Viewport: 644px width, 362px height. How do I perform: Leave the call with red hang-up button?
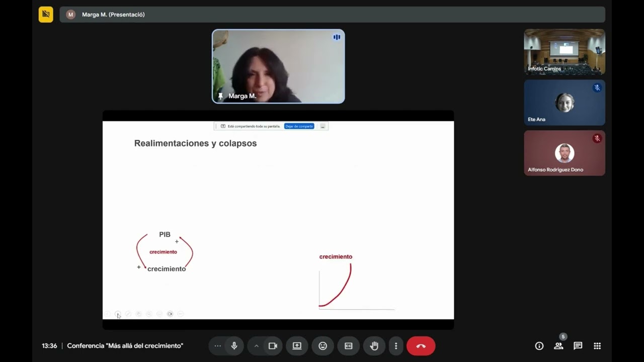click(421, 346)
